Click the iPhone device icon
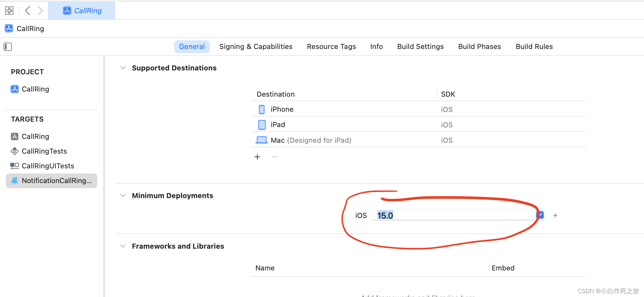This screenshot has height=297, width=644. pyautogui.click(x=262, y=109)
